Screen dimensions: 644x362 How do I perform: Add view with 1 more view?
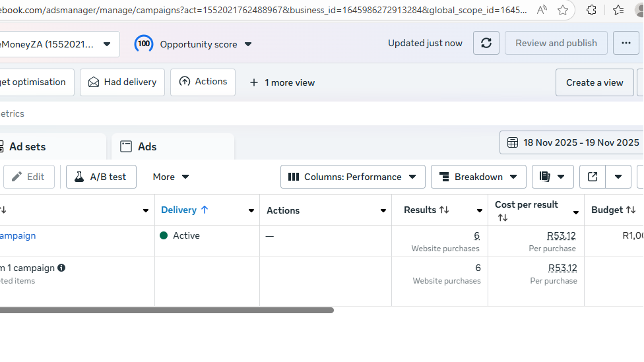(x=282, y=82)
